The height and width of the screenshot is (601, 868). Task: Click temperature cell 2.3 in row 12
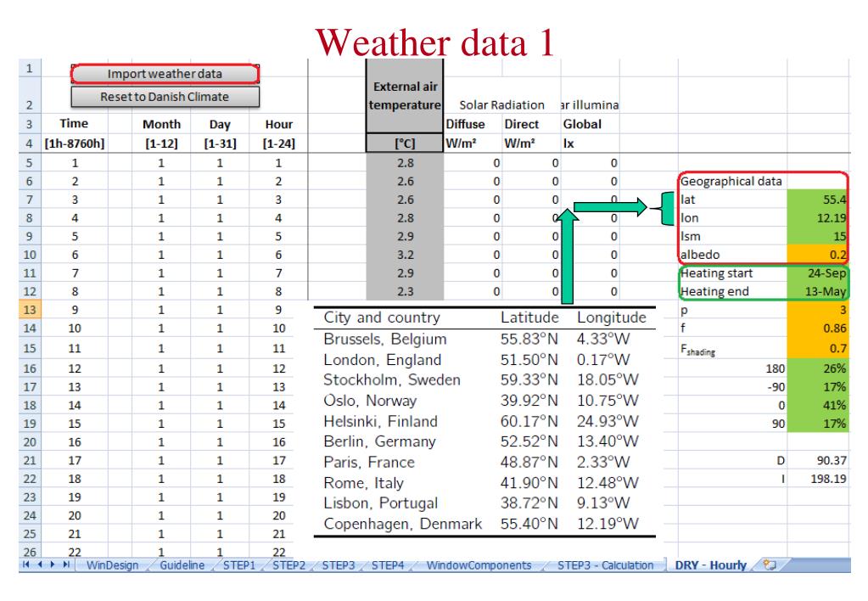(x=405, y=291)
